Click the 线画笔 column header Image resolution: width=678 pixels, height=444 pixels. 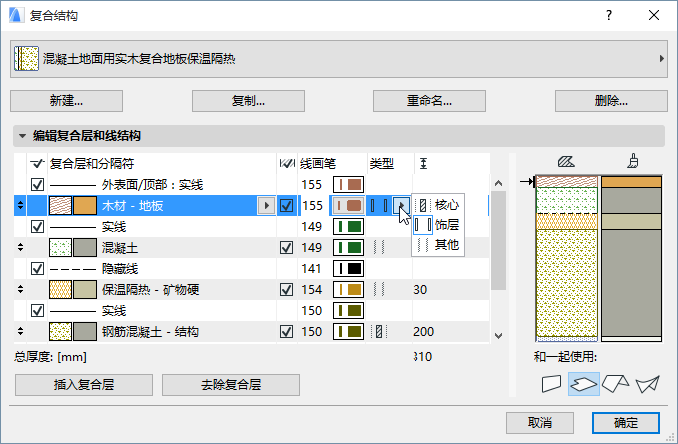[318, 163]
